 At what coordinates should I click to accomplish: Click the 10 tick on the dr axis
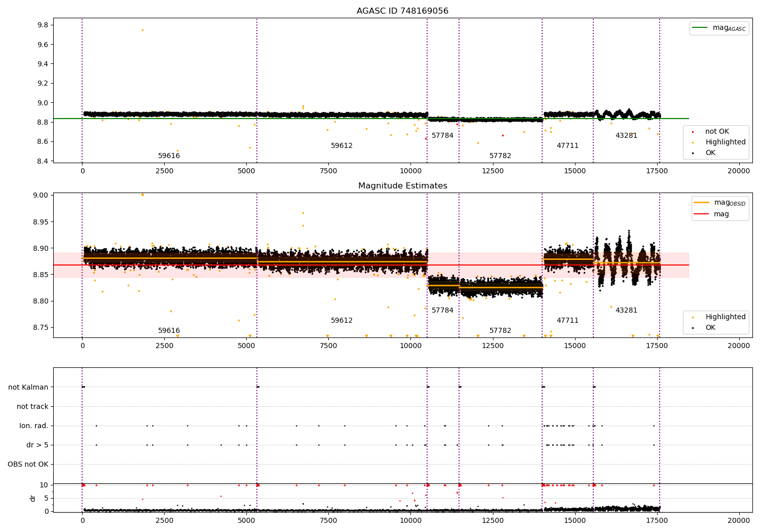coord(44,485)
